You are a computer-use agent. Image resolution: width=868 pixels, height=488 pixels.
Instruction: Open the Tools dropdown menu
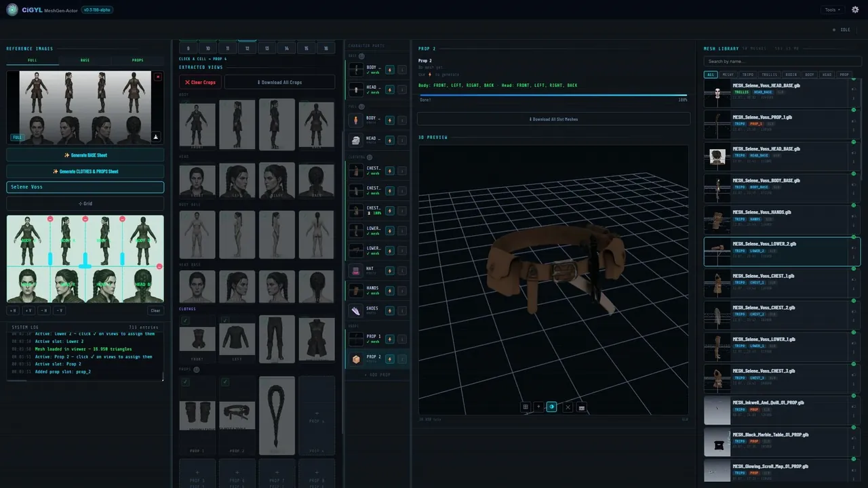pyautogui.click(x=832, y=9)
